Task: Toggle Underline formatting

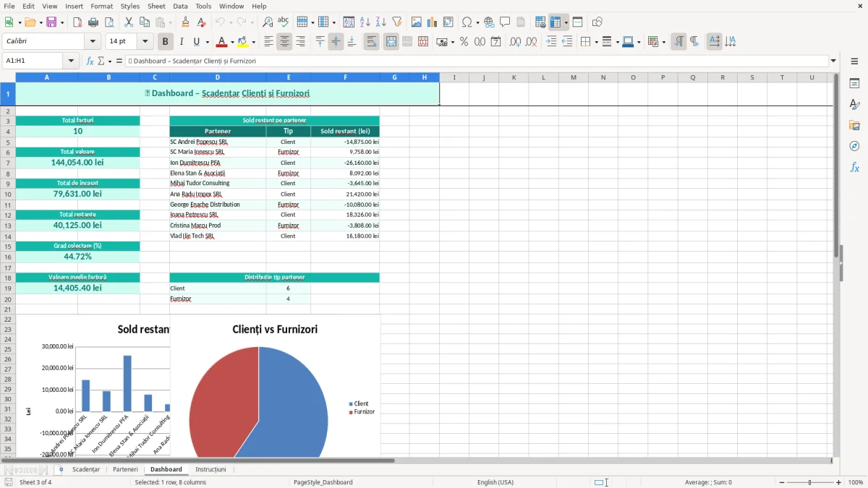Action: click(197, 42)
